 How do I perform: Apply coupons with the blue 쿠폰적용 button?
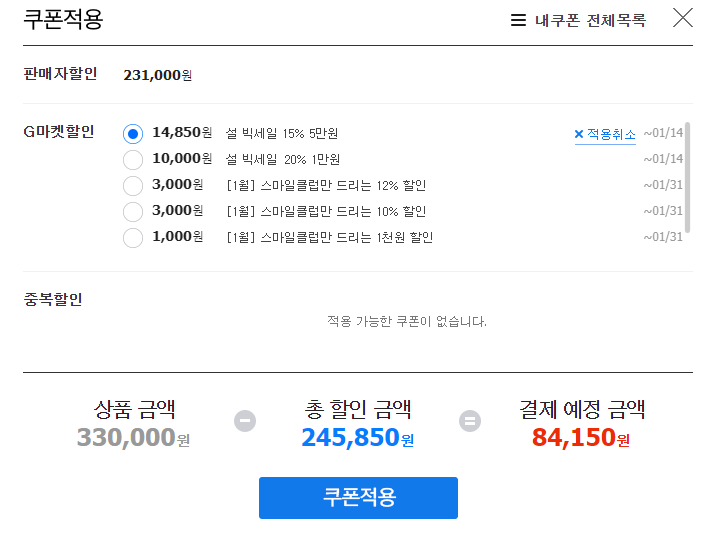[358, 498]
